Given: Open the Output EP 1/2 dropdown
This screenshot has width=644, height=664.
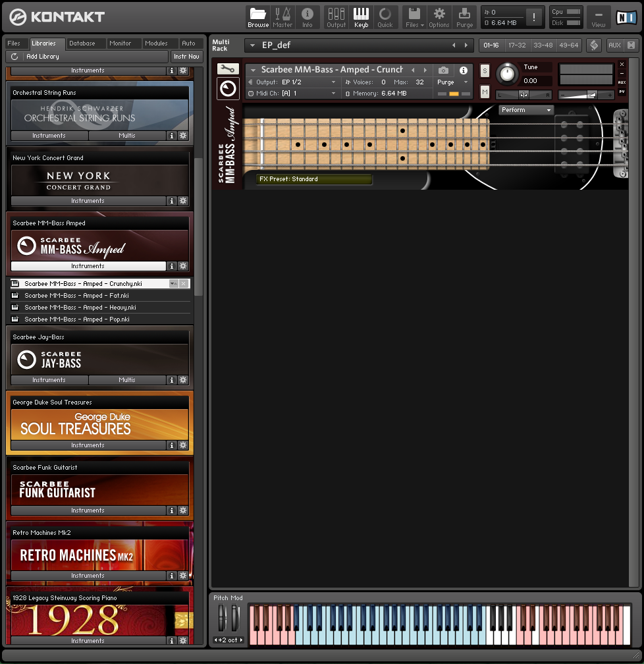Looking at the screenshot, I should point(292,82).
